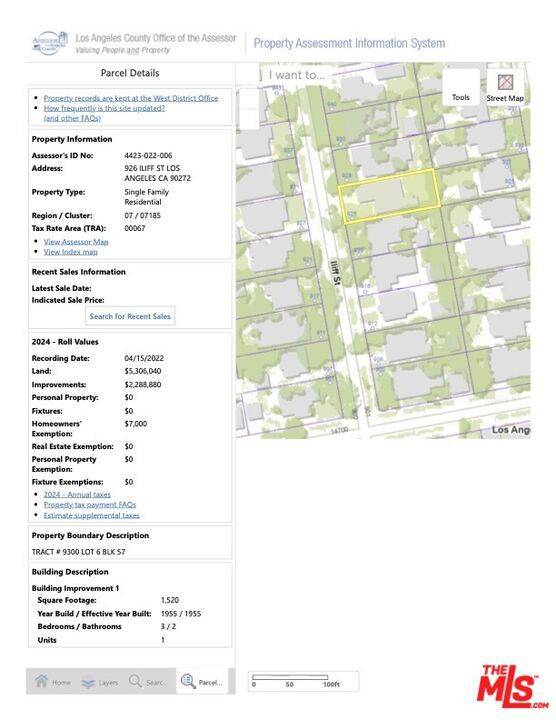Open the Tools button on map
This screenshot has height=720, width=556.
pyautogui.click(x=461, y=87)
